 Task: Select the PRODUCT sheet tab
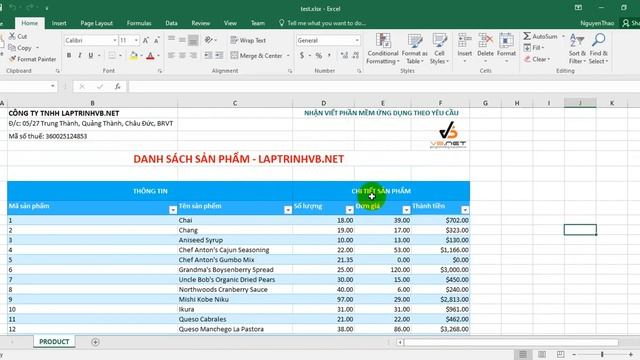[x=54, y=342]
